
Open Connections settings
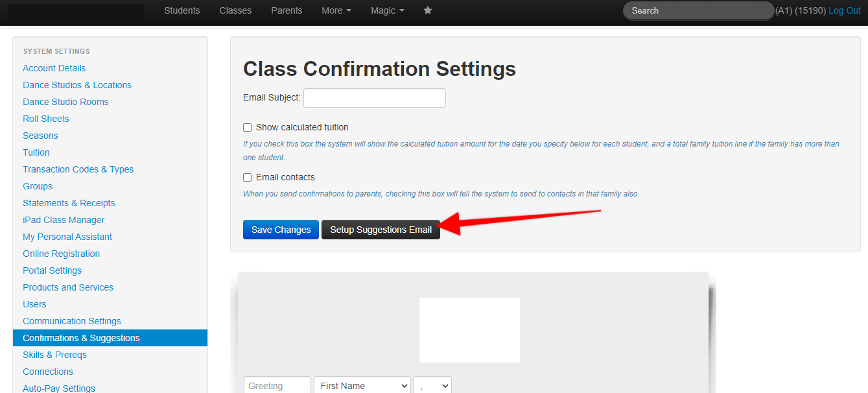tap(48, 372)
